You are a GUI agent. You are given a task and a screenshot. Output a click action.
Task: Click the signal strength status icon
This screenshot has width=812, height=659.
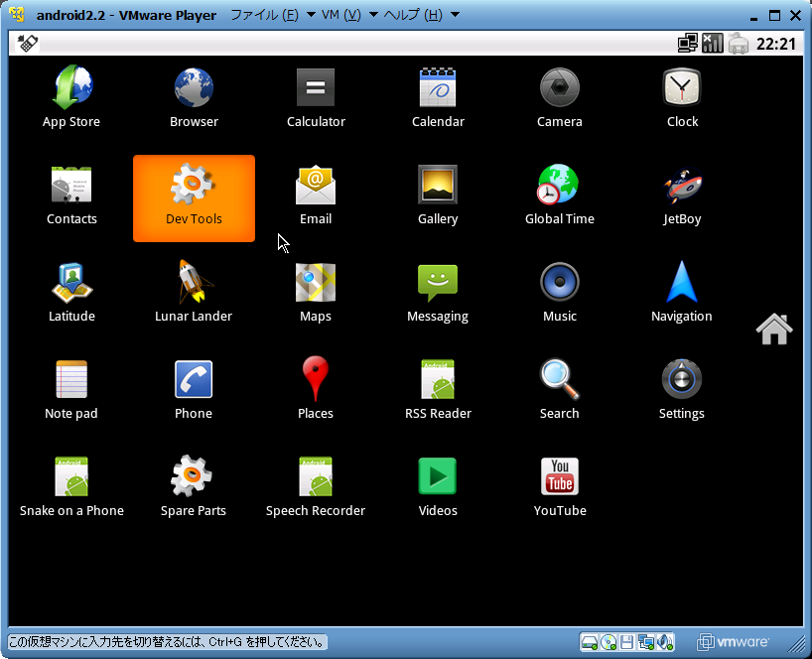(x=713, y=44)
